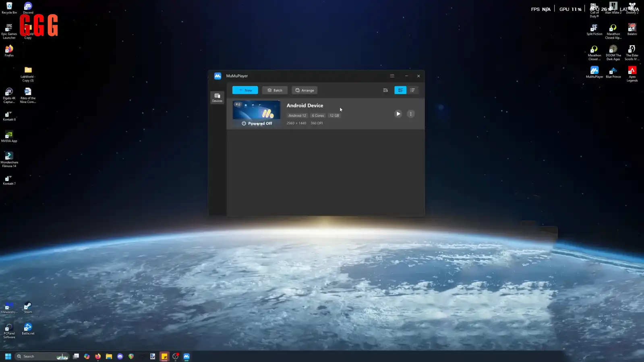Open Task View from the taskbar
The height and width of the screenshot is (362, 644).
(76, 356)
